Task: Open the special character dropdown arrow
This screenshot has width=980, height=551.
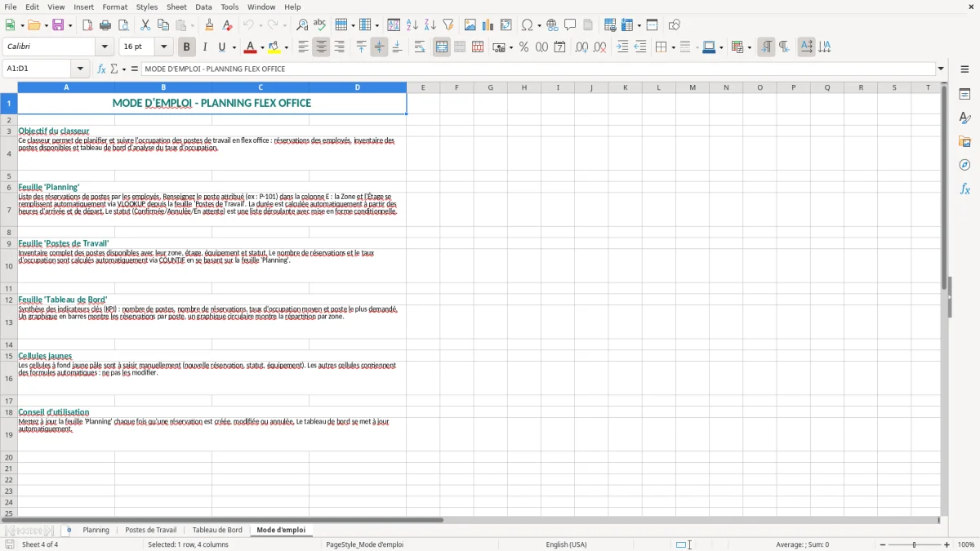Action: [x=539, y=25]
